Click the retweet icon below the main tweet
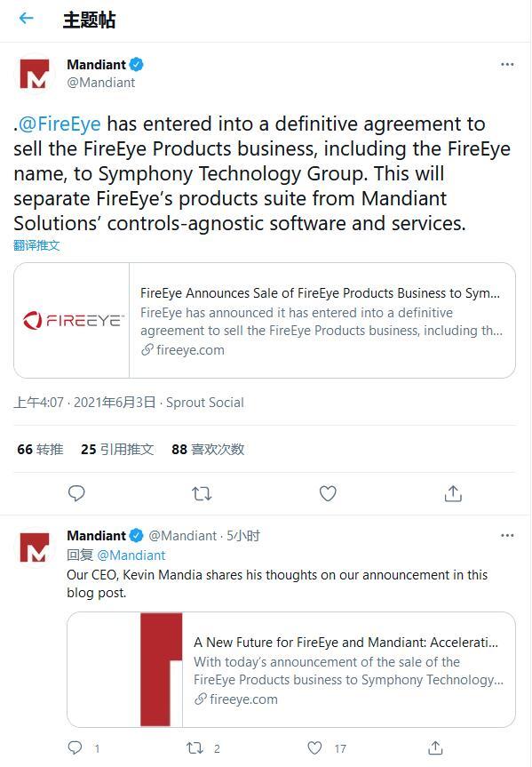 202,493
